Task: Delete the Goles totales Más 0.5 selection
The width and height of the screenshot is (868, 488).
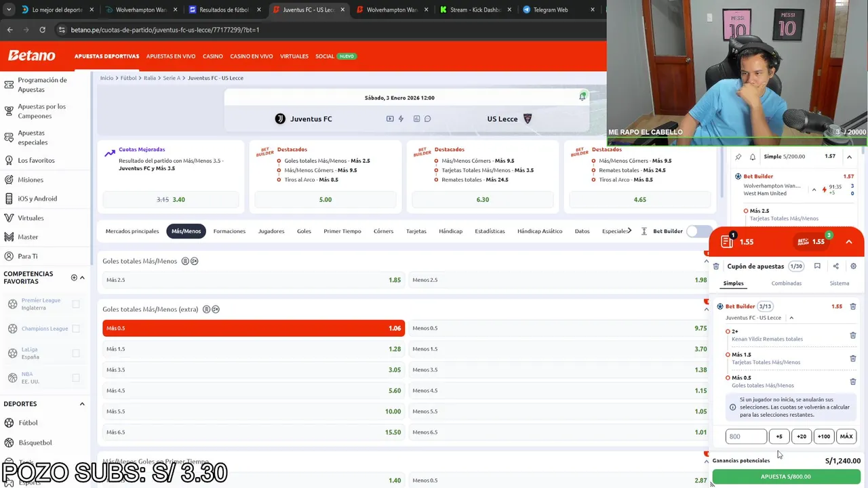Action: click(x=852, y=382)
